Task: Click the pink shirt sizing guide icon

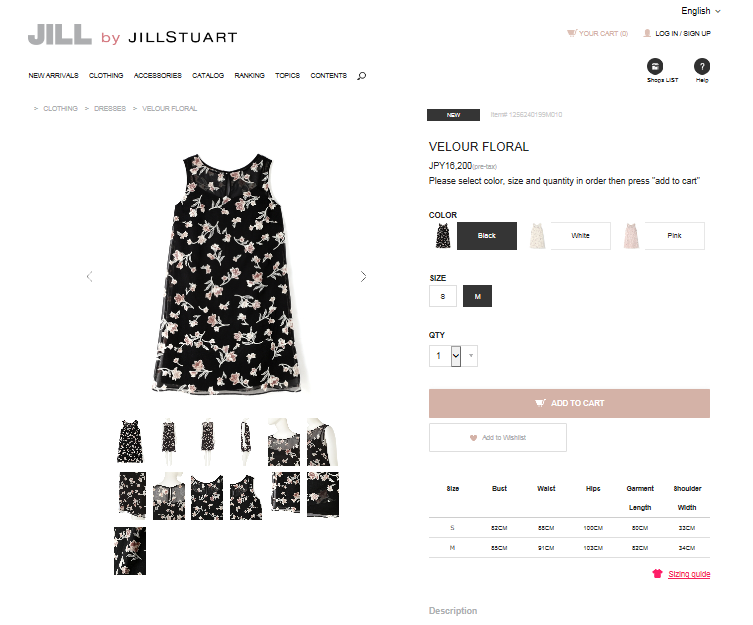Action: [657, 573]
